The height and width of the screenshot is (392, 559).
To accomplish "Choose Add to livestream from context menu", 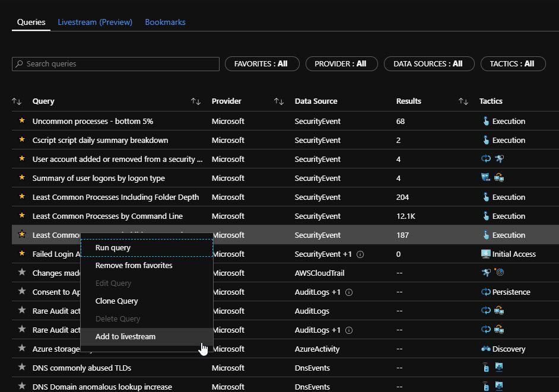I will tap(125, 337).
